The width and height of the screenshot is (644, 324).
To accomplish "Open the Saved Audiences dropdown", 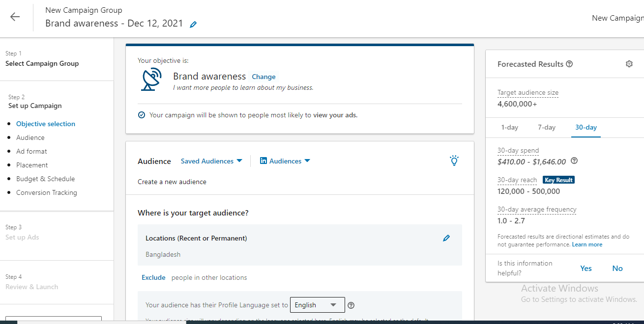I will pyautogui.click(x=211, y=161).
